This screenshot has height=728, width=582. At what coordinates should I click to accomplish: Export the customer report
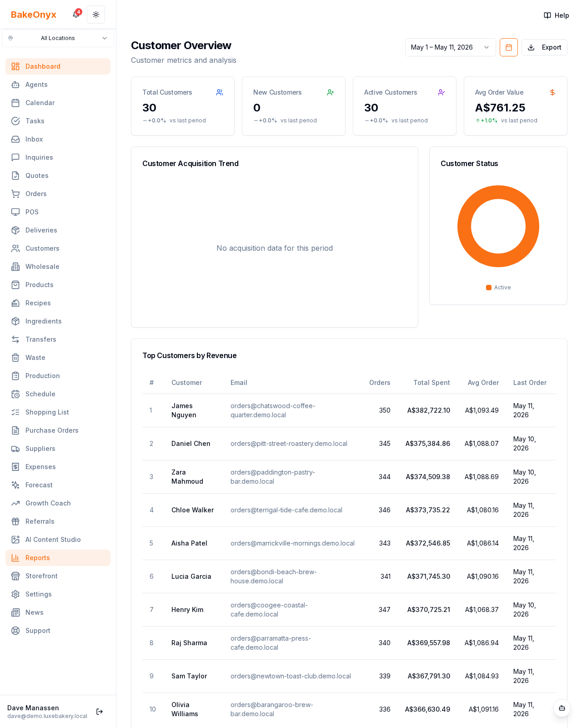(x=544, y=47)
